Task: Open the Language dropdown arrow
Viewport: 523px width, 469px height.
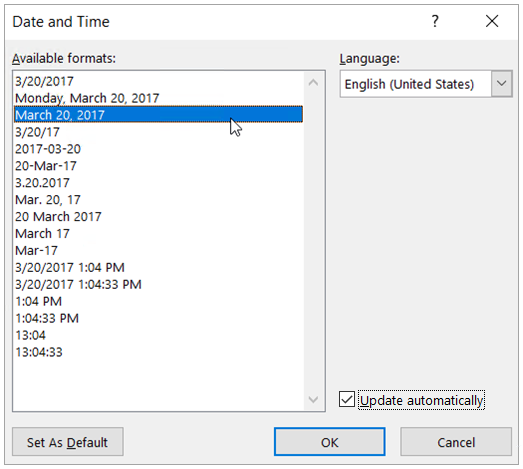Action: click(x=502, y=84)
